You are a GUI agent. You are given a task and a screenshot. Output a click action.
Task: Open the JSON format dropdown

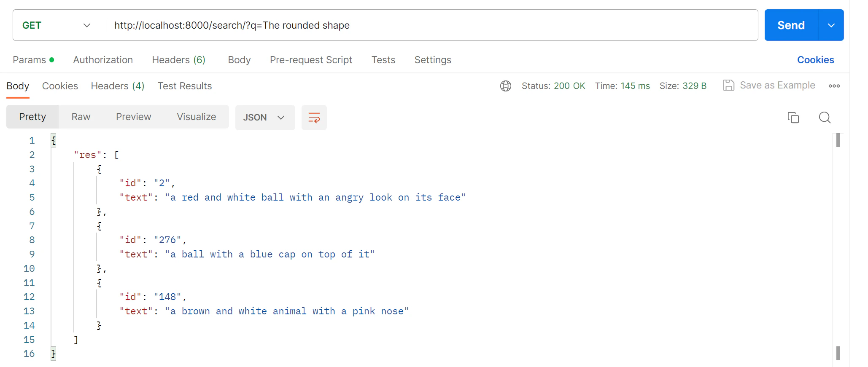click(265, 118)
